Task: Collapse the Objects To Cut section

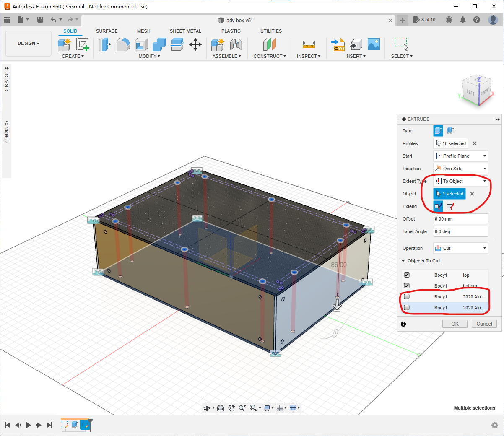Action: click(403, 261)
